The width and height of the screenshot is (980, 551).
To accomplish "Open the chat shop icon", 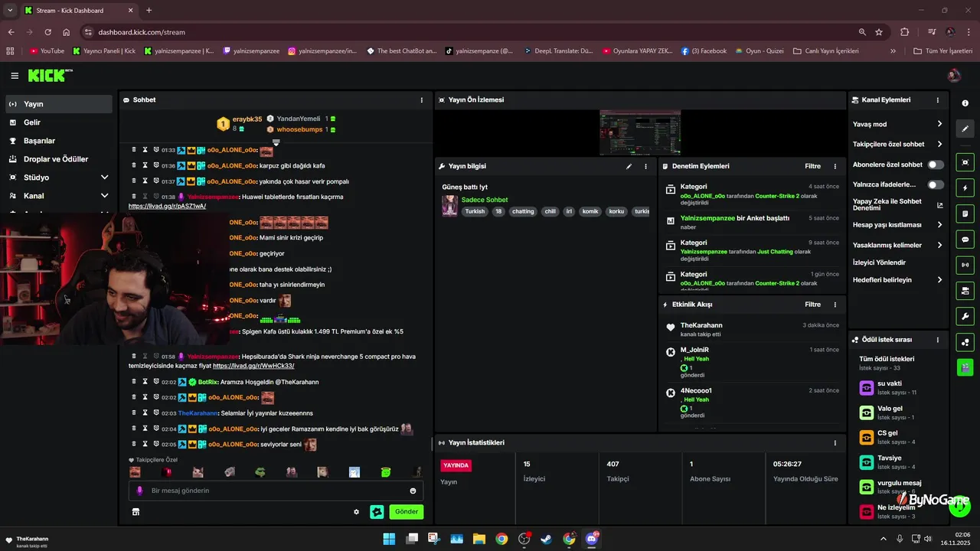I will coord(136,512).
